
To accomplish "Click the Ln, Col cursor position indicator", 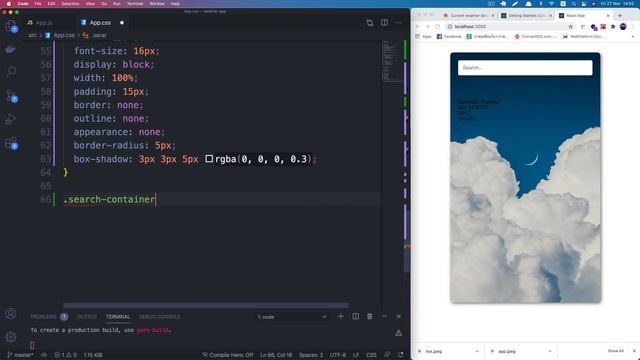I will (276, 355).
